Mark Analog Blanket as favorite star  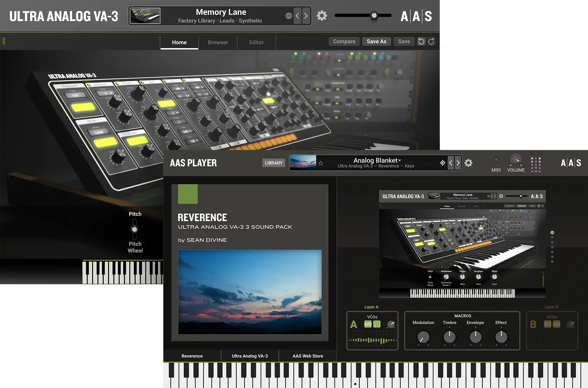321,163
